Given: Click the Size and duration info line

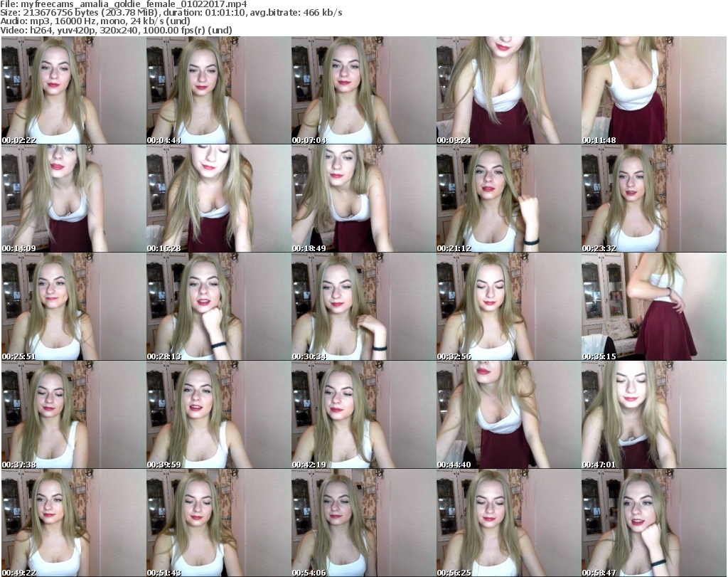Looking at the screenshot, I should pos(171,13).
